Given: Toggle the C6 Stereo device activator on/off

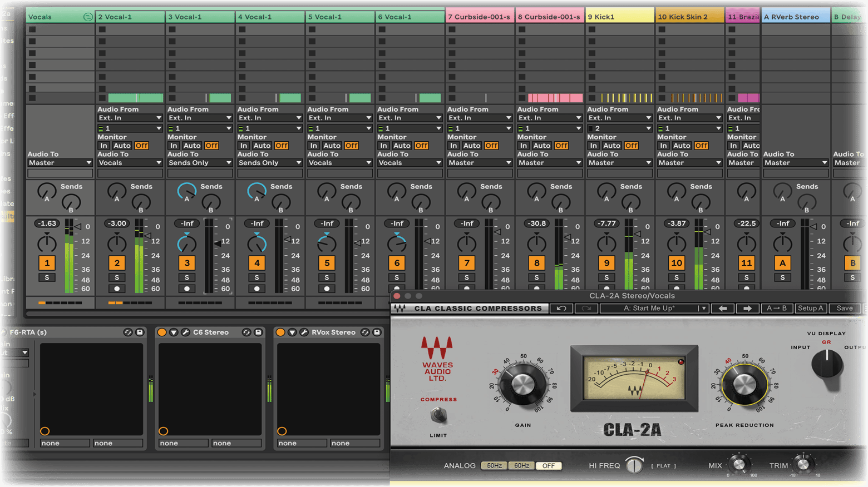Looking at the screenshot, I should pos(162,332).
